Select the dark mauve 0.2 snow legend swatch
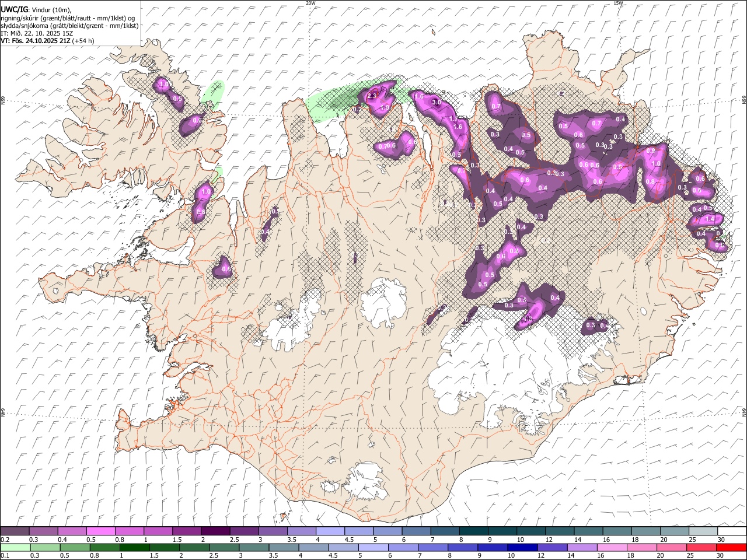The height and width of the screenshot is (560, 747). [x=15, y=531]
